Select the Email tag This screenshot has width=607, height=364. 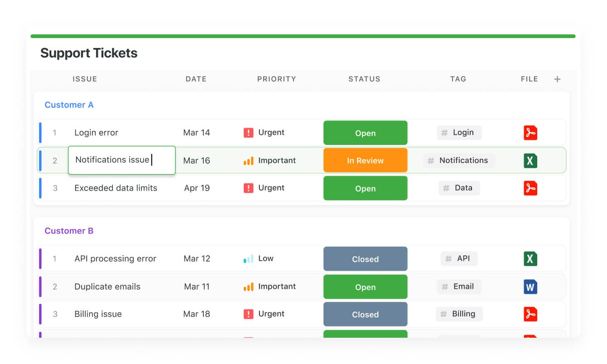tap(459, 287)
